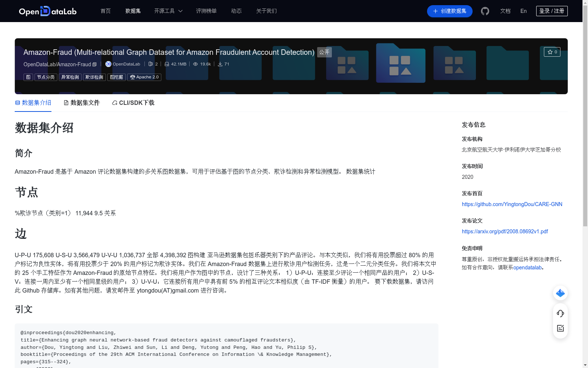Screen dimensions: 588x368
Task: Click the 42.1MB dataset size icon
Action: pyautogui.click(x=166, y=64)
